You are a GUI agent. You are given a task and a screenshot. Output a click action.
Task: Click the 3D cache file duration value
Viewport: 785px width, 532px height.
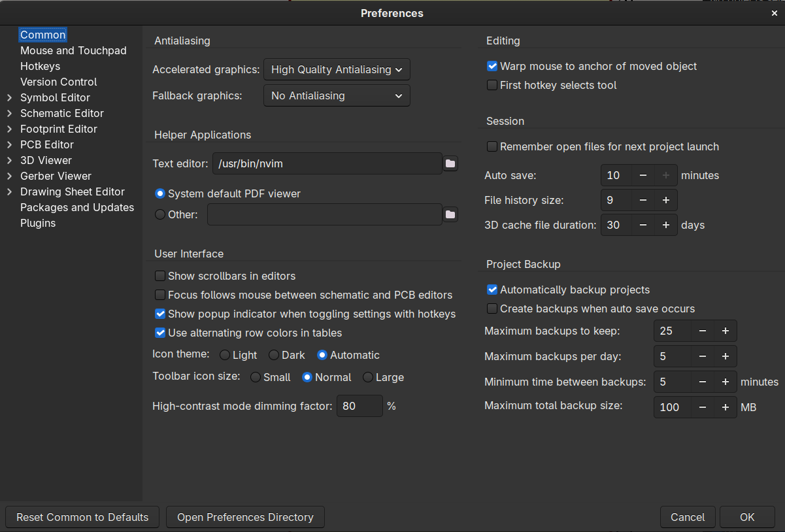click(616, 225)
